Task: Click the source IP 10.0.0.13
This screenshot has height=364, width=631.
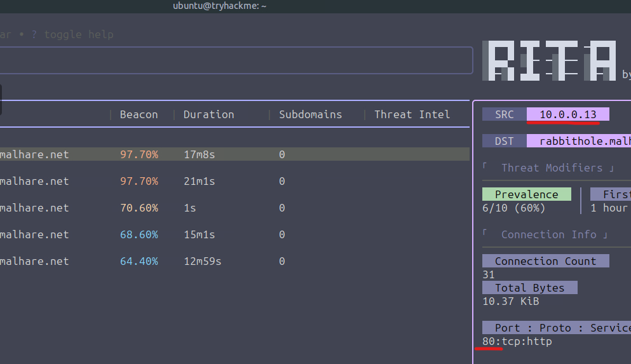Action: coord(568,114)
